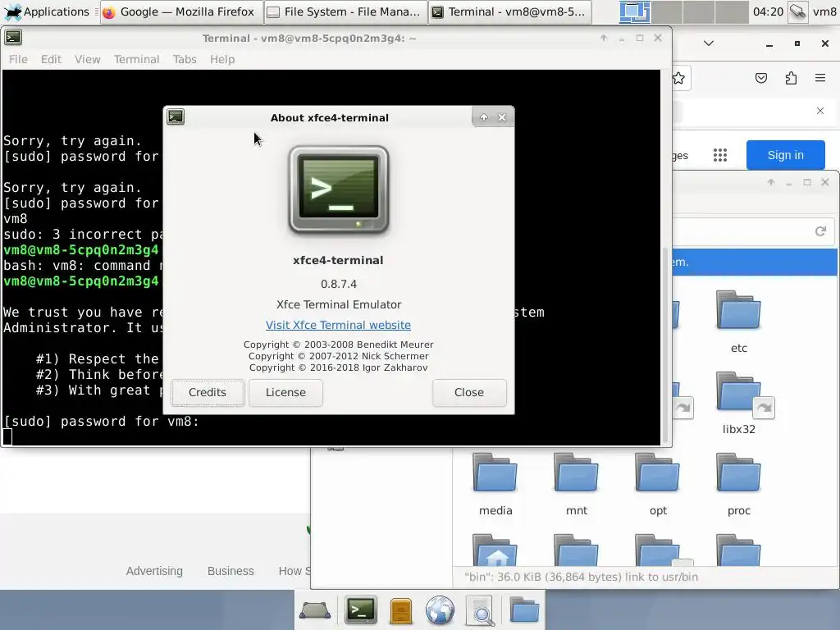Launch Application Finder magnifier icon in dock
The image size is (840, 630).
pyautogui.click(x=481, y=610)
